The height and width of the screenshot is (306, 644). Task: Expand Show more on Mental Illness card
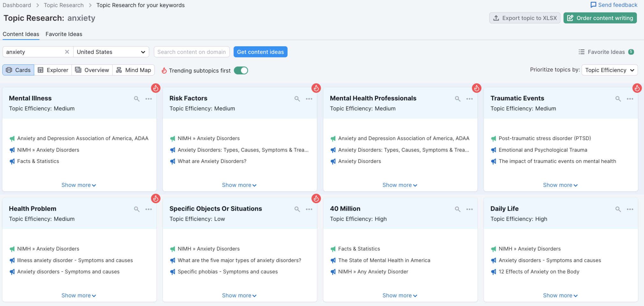pyautogui.click(x=78, y=185)
